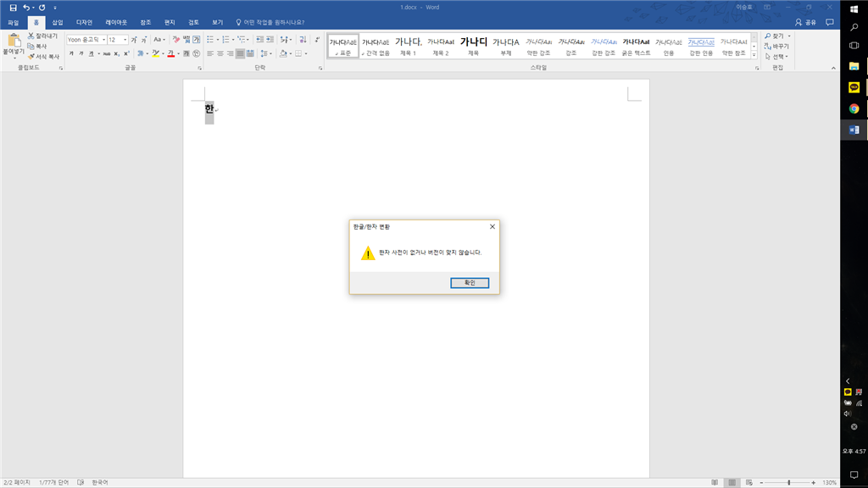This screenshot has height=488, width=868.
Task: Apply the 제목 1 heading style
Action: click(x=408, y=46)
